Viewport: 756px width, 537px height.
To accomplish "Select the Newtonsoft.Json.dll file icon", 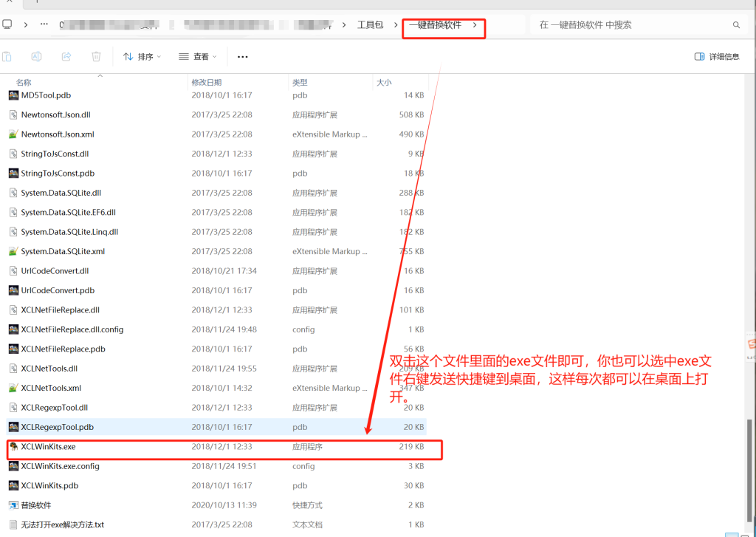I will (x=13, y=114).
